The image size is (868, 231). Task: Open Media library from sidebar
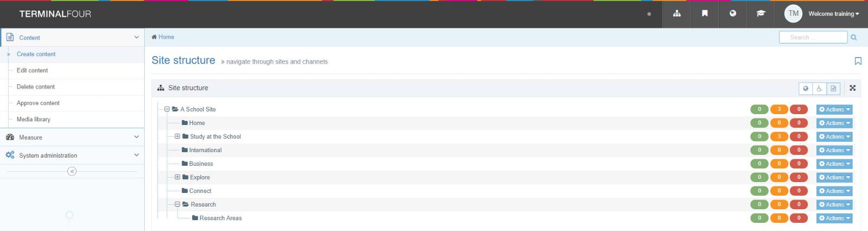pyautogui.click(x=33, y=120)
